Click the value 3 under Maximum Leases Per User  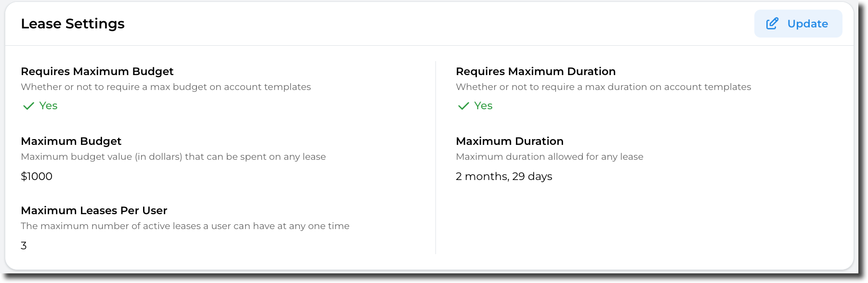[x=24, y=245]
